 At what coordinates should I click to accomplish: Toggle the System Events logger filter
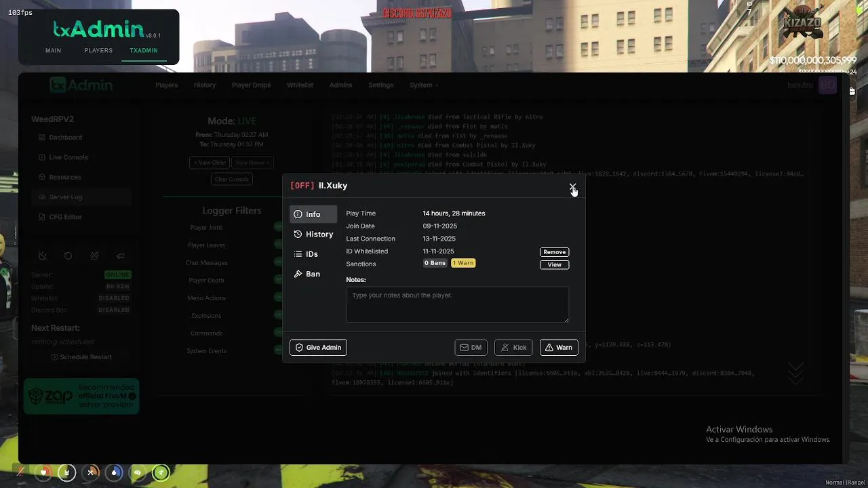coord(278,351)
